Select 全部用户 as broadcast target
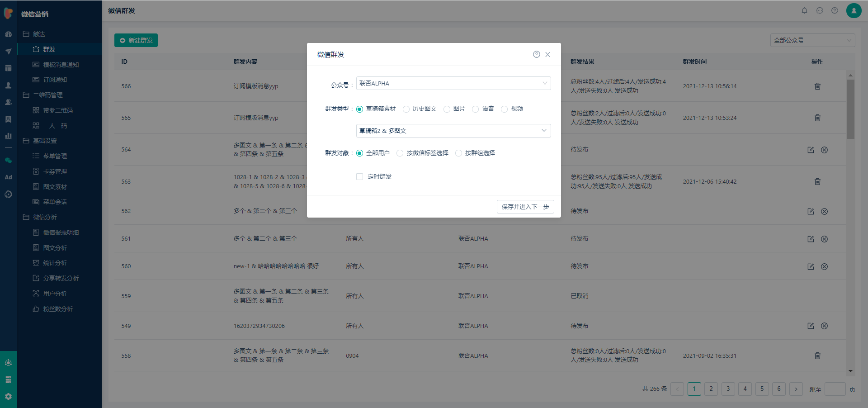The height and width of the screenshot is (408, 868). (359, 153)
